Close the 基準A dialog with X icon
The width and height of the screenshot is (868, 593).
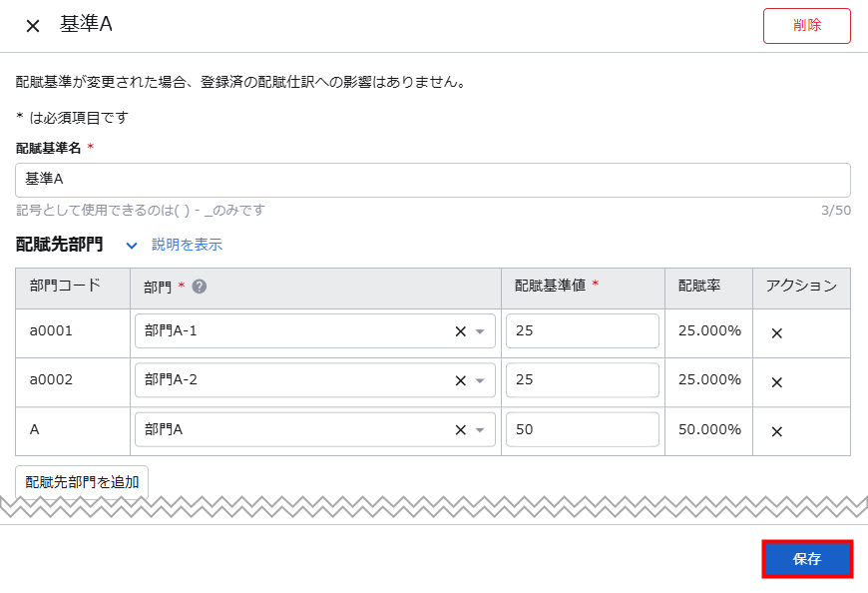(x=33, y=26)
